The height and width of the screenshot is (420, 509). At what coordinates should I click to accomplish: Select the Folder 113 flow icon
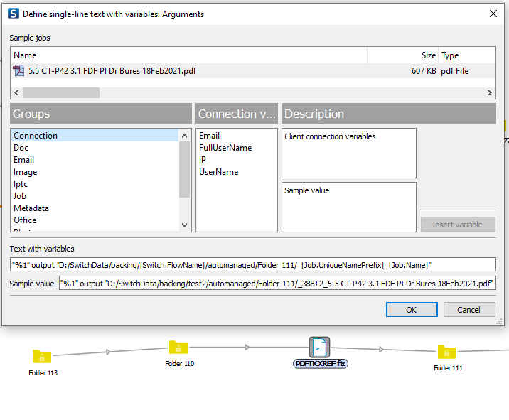coord(42,357)
